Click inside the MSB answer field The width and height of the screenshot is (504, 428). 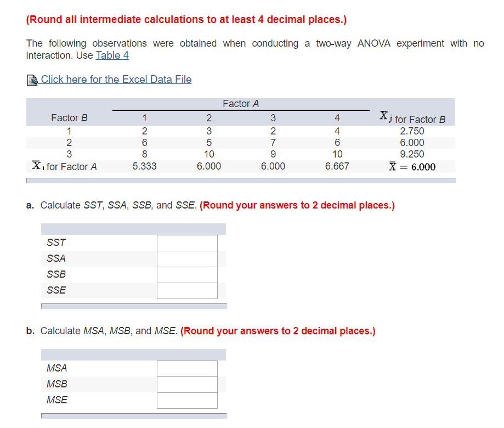(x=186, y=384)
